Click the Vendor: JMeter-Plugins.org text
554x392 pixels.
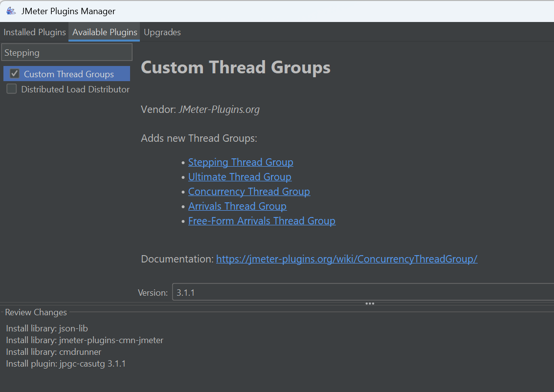click(200, 109)
